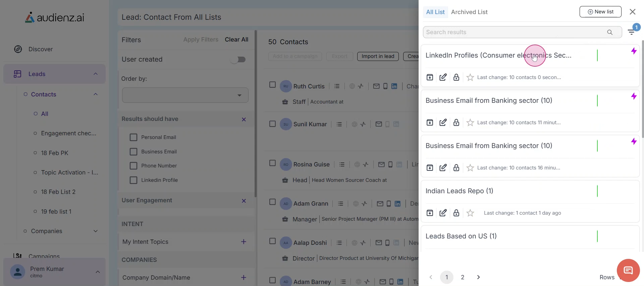Viewport: 644px width, 286px height.
Task: Star the LinkedIn Profiles list as favorite
Action: click(470, 78)
